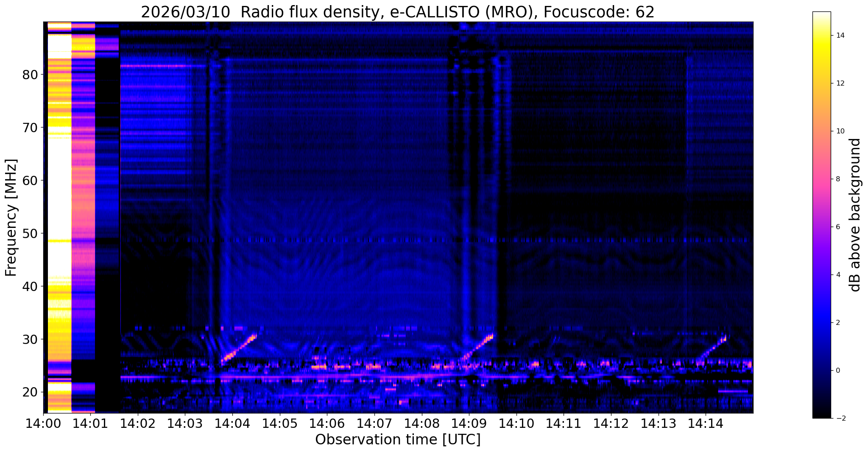This screenshot has width=868, height=452.
Task: Click the 14:09 time tick label
Action: (x=469, y=423)
